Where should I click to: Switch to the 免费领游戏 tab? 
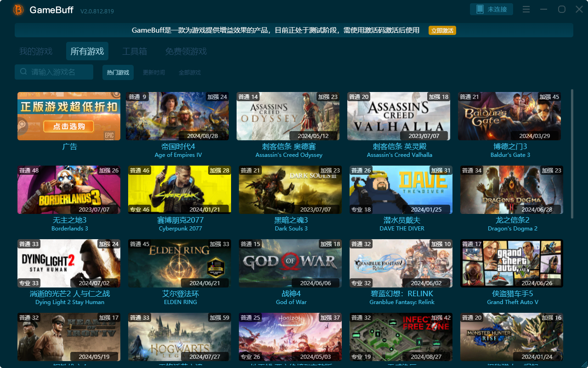point(186,51)
